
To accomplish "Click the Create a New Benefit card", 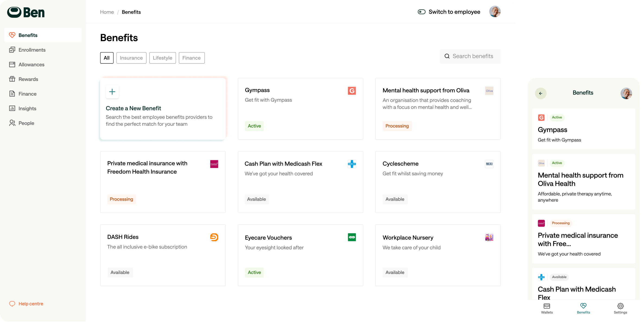I will (x=162, y=109).
